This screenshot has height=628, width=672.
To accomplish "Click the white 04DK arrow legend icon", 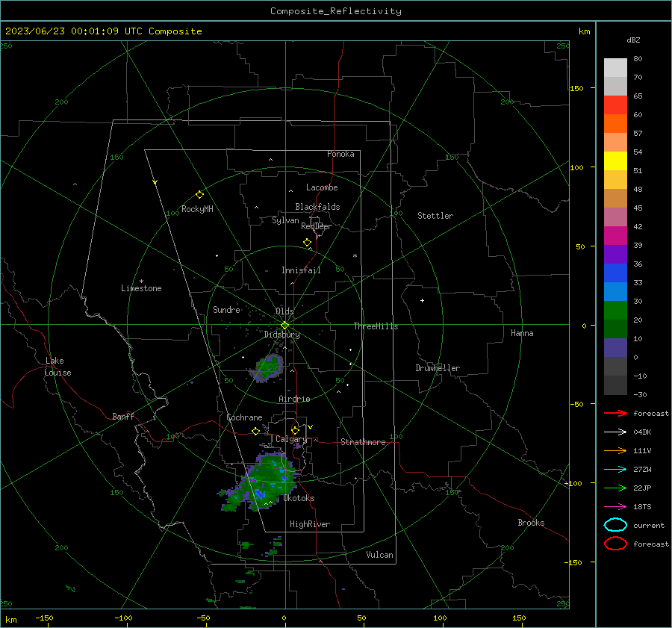I will tap(615, 432).
